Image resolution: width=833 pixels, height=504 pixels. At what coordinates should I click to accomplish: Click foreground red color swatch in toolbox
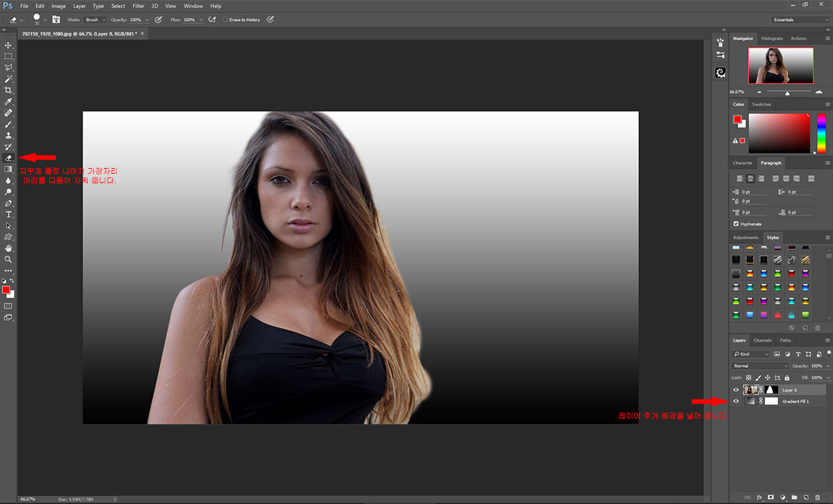pos(6,290)
